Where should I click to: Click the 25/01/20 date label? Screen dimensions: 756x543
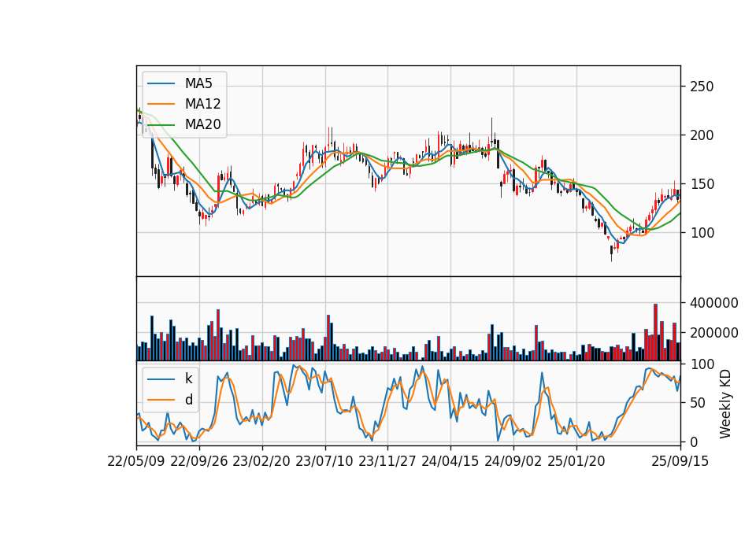[576, 461]
